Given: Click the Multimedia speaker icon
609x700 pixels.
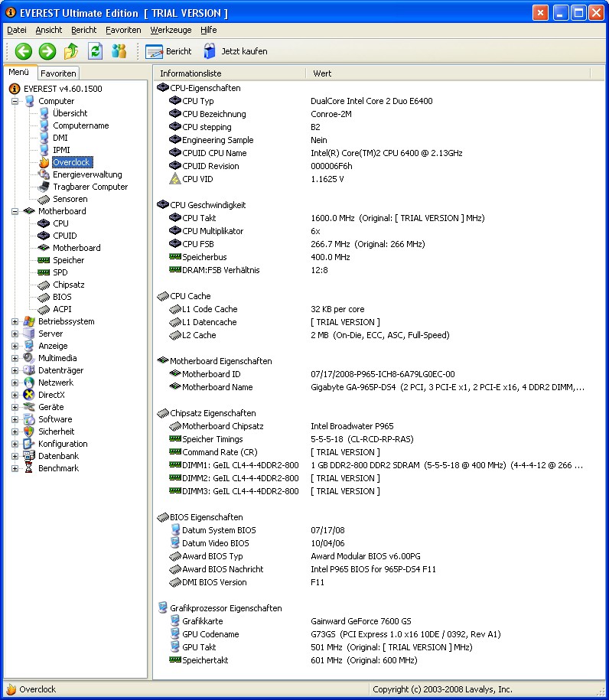Looking at the screenshot, I should 29,358.
